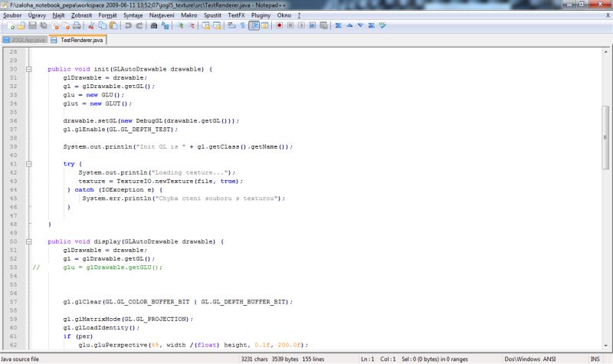This screenshot has height=364, width=613.
Task: Undo the last edit with the Undo arrow
Action: (x=128, y=25)
